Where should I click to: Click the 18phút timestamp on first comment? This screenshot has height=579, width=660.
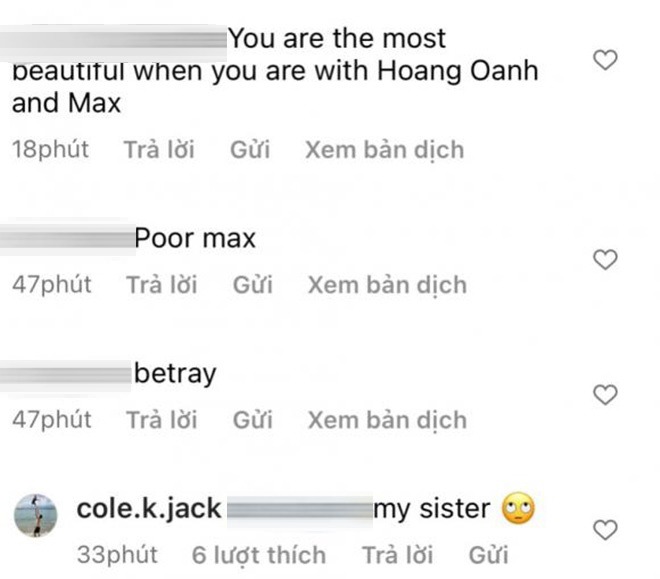point(50,150)
